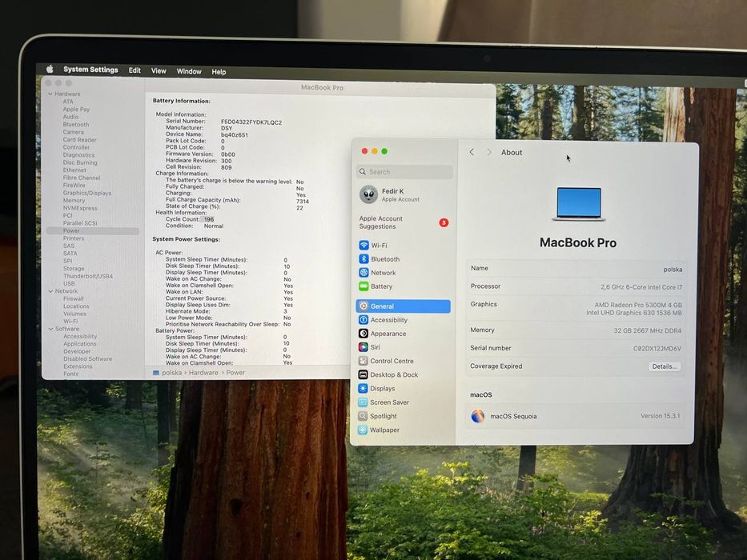Open the Control Centre icon
This screenshot has width=747, height=560.
click(363, 361)
